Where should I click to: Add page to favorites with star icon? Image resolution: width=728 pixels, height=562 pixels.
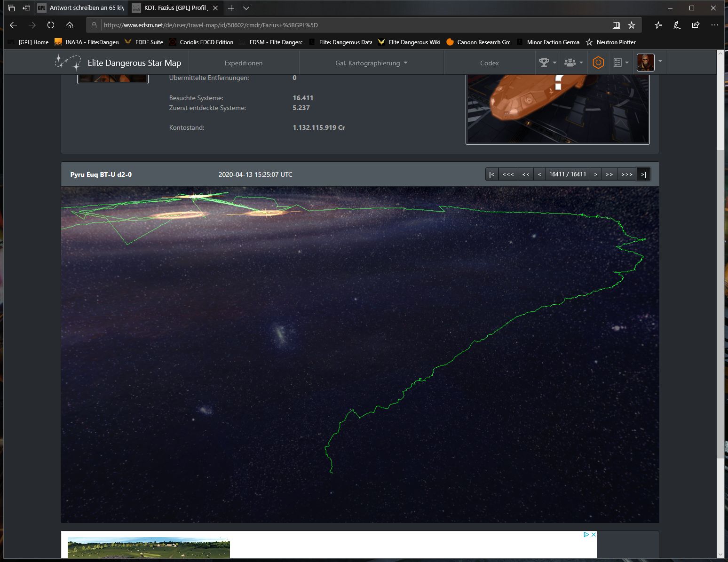pos(632,25)
